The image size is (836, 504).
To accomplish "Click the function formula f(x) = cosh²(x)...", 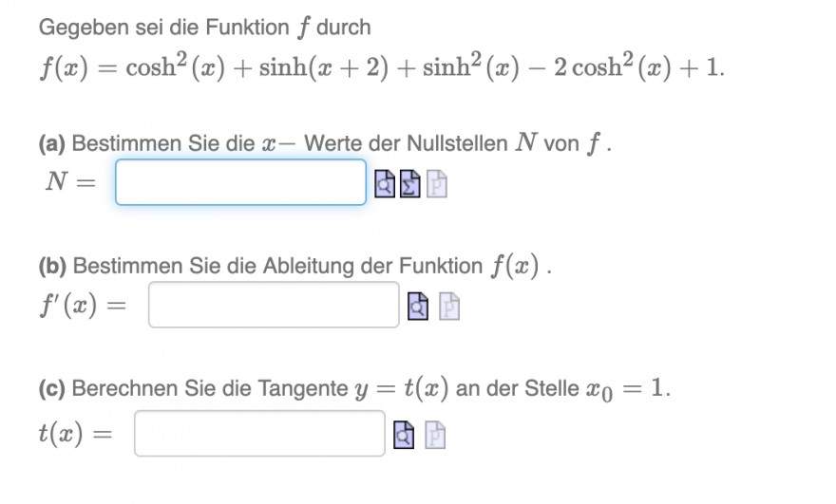I will (381, 66).
